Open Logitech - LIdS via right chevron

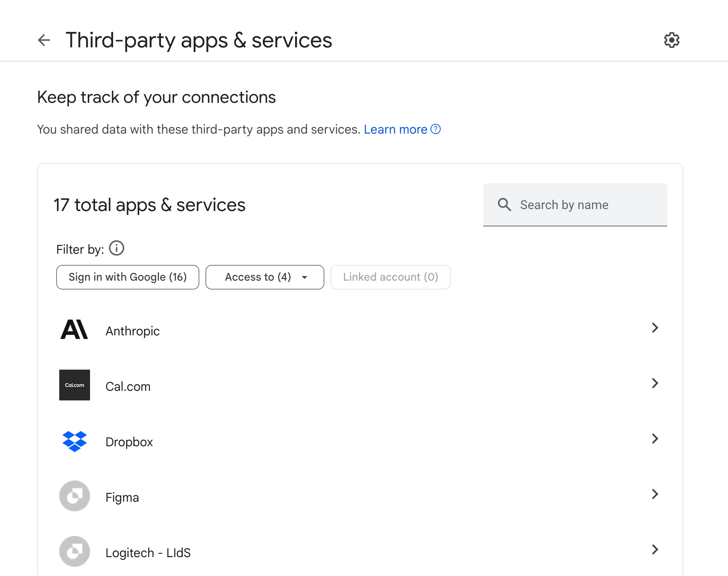(x=655, y=550)
